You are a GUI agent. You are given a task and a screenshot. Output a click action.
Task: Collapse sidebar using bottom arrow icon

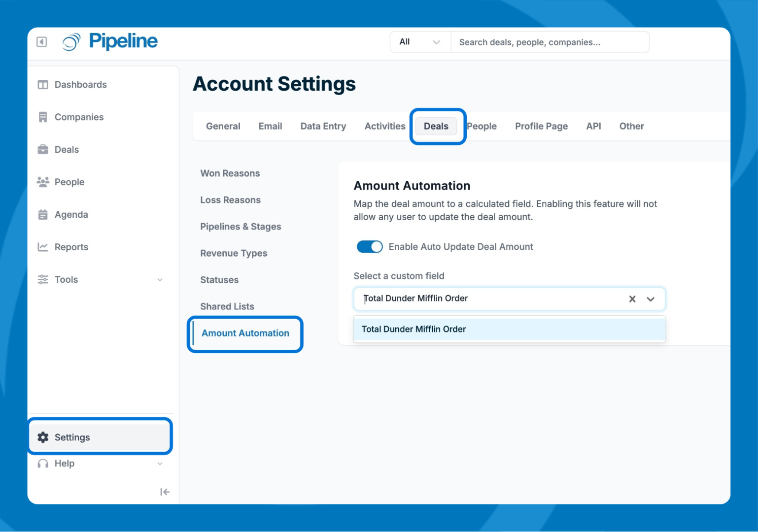click(x=165, y=492)
